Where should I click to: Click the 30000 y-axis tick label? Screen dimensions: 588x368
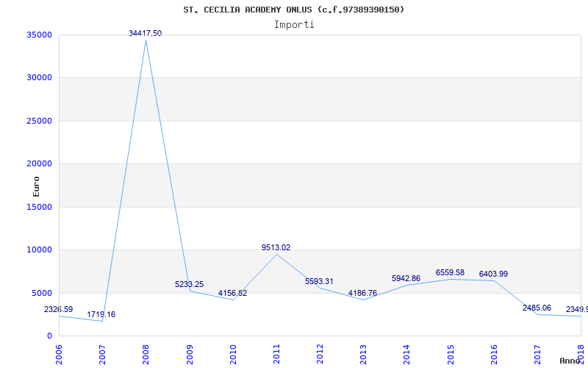(x=40, y=78)
